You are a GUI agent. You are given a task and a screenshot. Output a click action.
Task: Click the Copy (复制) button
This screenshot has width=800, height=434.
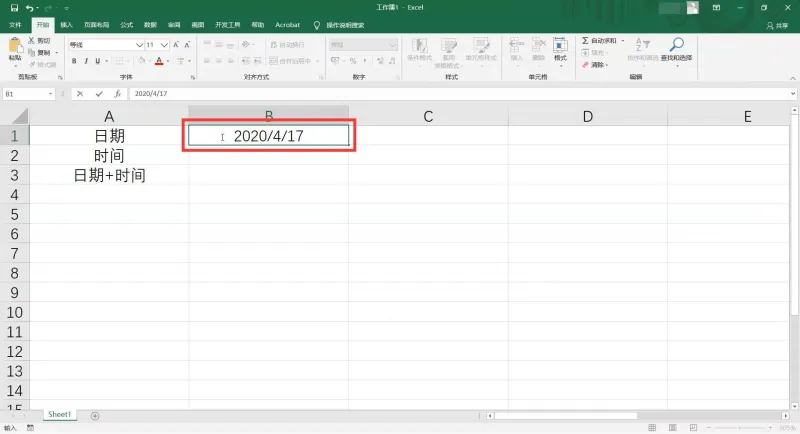(40, 53)
